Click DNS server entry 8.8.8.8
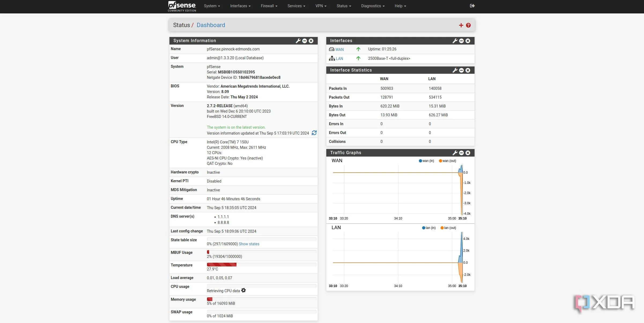Screen dimensions: 644x323 223,222
